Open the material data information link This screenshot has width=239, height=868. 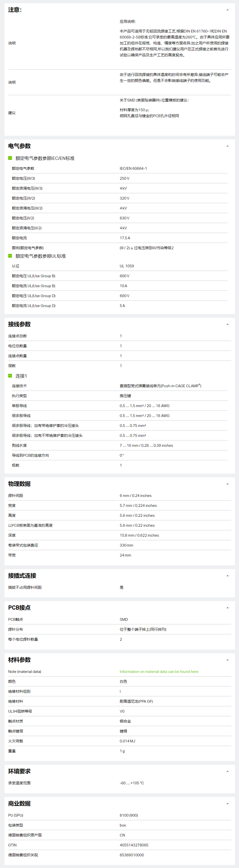coord(159,672)
